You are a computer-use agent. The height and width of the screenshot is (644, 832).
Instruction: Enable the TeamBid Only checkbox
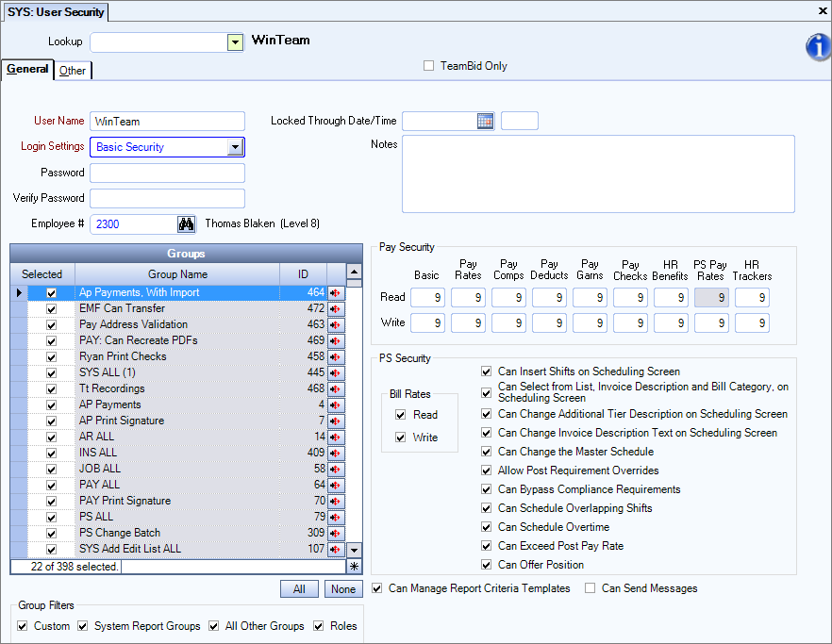tap(429, 65)
